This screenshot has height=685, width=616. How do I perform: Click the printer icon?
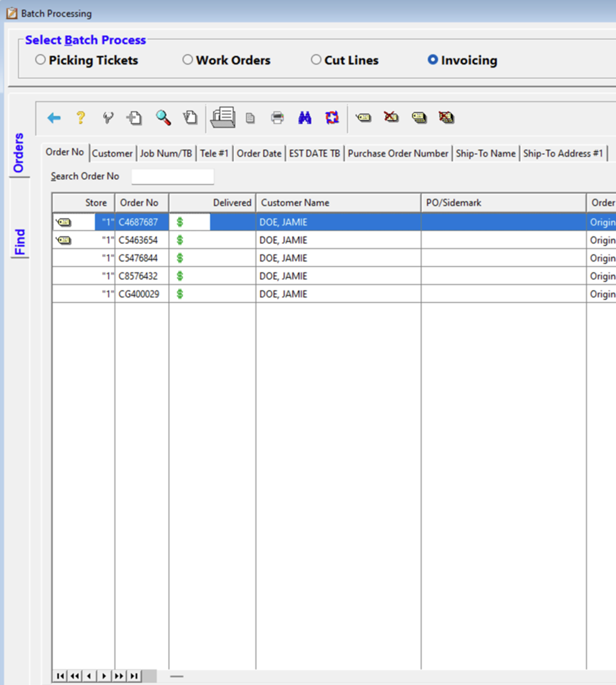(278, 118)
